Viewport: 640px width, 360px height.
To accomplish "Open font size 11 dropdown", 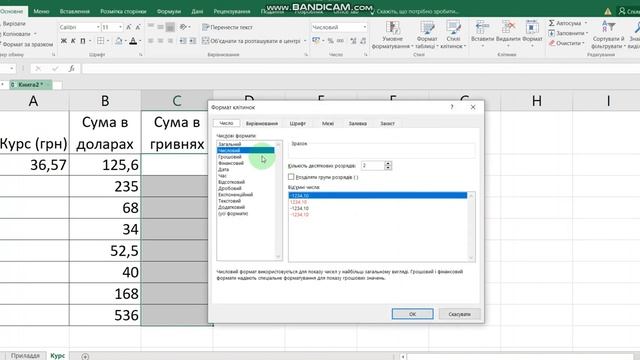I will 120,27.
